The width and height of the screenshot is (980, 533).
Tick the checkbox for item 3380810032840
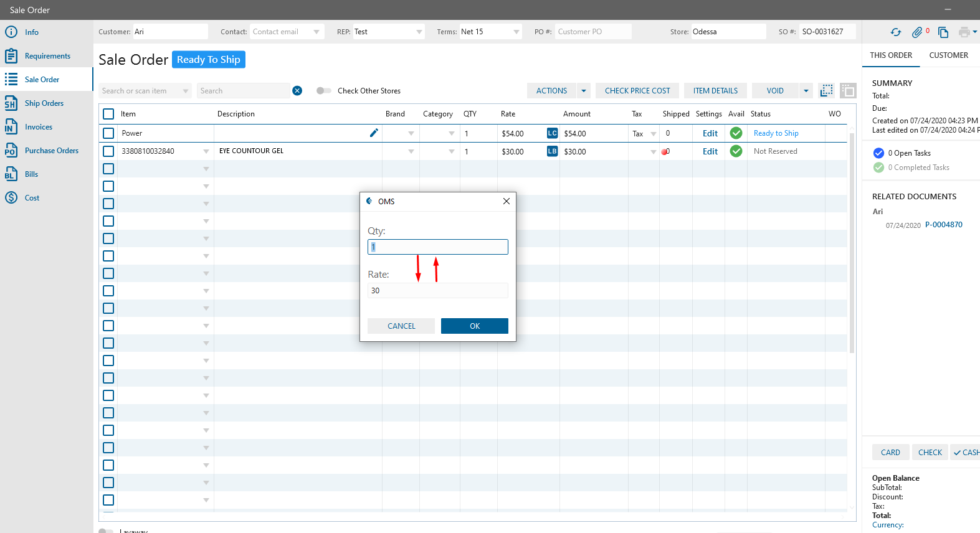tap(108, 151)
